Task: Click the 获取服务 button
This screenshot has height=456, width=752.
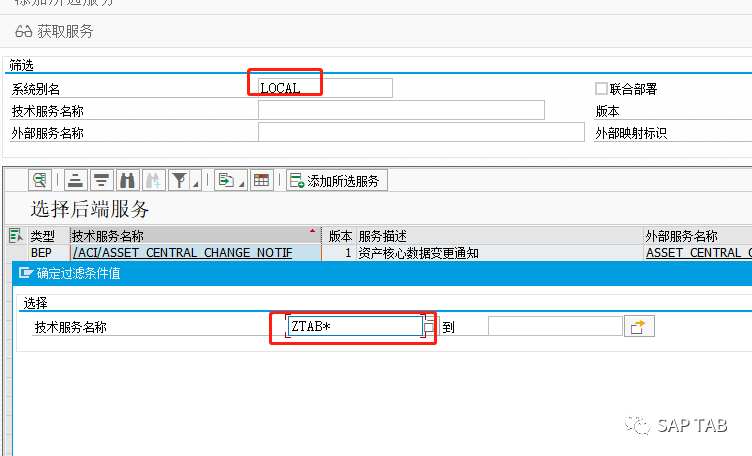Action: [54, 32]
